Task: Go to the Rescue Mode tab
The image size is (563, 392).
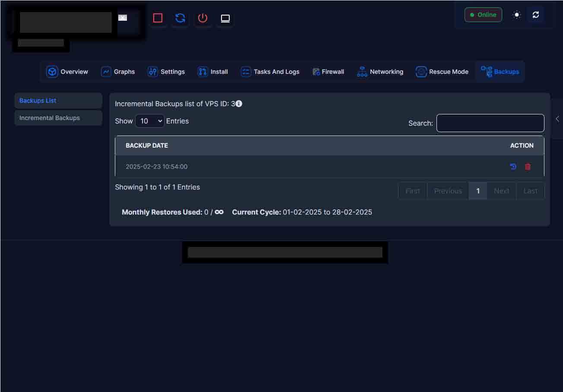Action: pyautogui.click(x=442, y=72)
